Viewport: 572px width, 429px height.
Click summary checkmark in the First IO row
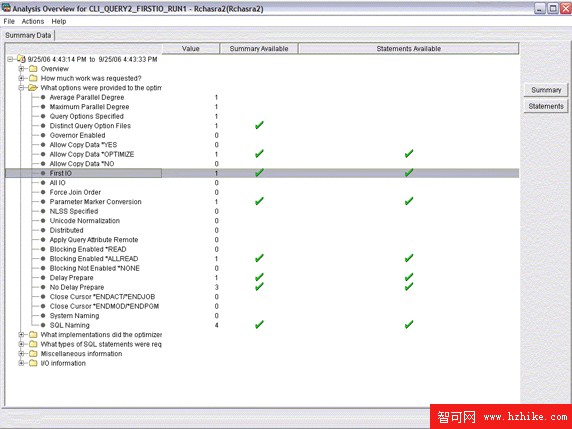click(x=259, y=172)
